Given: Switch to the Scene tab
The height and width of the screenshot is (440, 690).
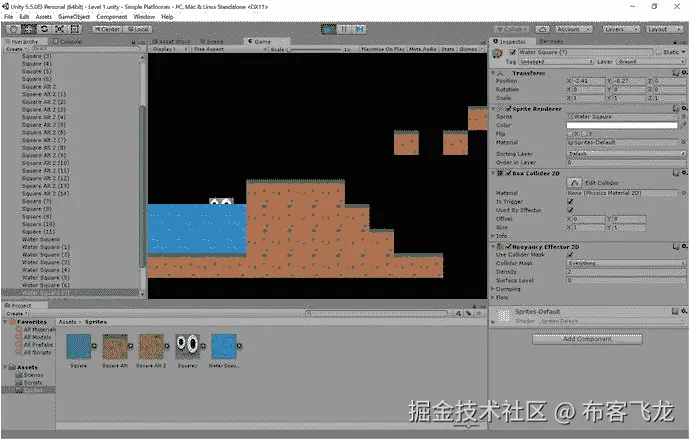Looking at the screenshot, I should (212, 42).
